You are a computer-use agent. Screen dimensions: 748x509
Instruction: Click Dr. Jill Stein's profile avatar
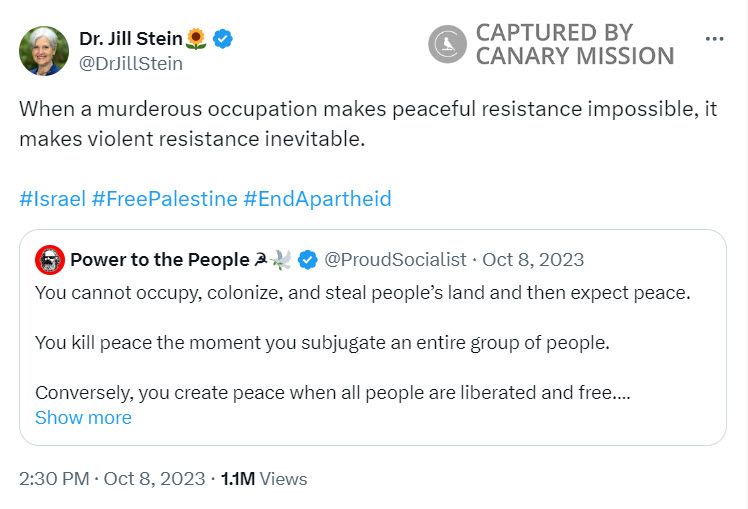(44, 51)
